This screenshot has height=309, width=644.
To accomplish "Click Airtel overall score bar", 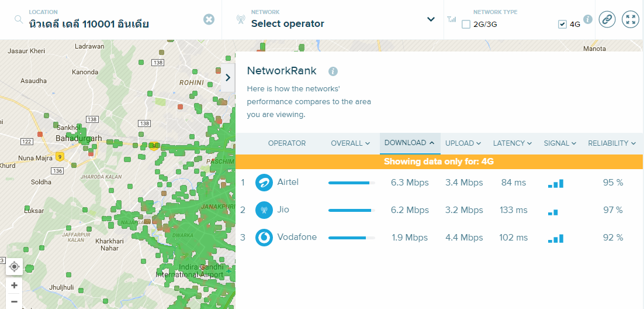I will [352, 183].
